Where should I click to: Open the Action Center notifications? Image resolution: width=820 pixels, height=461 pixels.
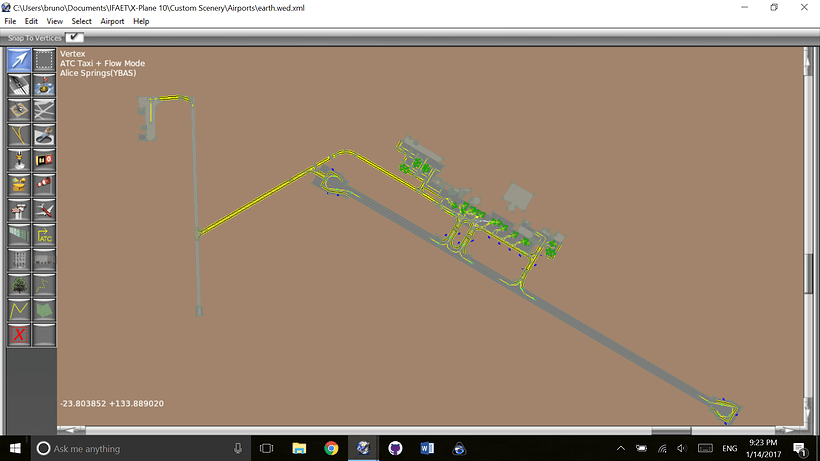[800, 448]
